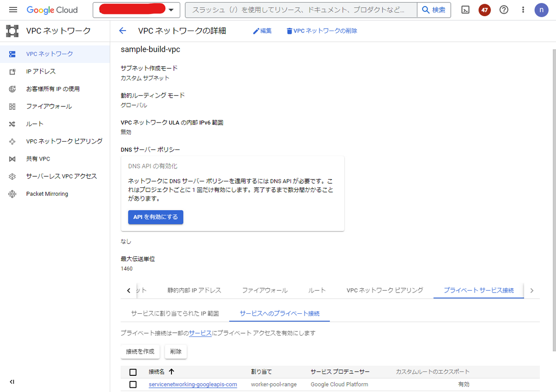The height and width of the screenshot is (392, 556).
Task: Click API を有効にする button
Action: pos(156,217)
